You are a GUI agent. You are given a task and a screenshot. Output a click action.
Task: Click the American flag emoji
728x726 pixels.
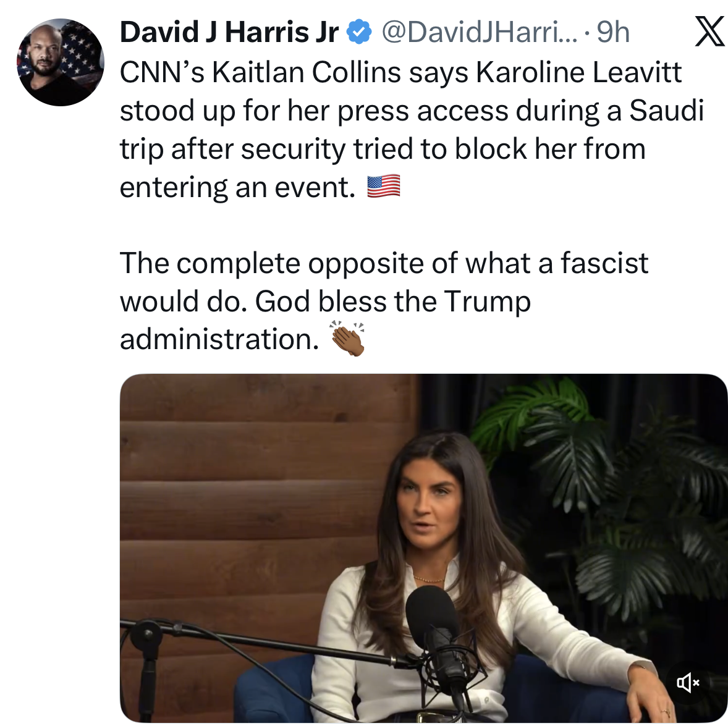coord(384,187)
